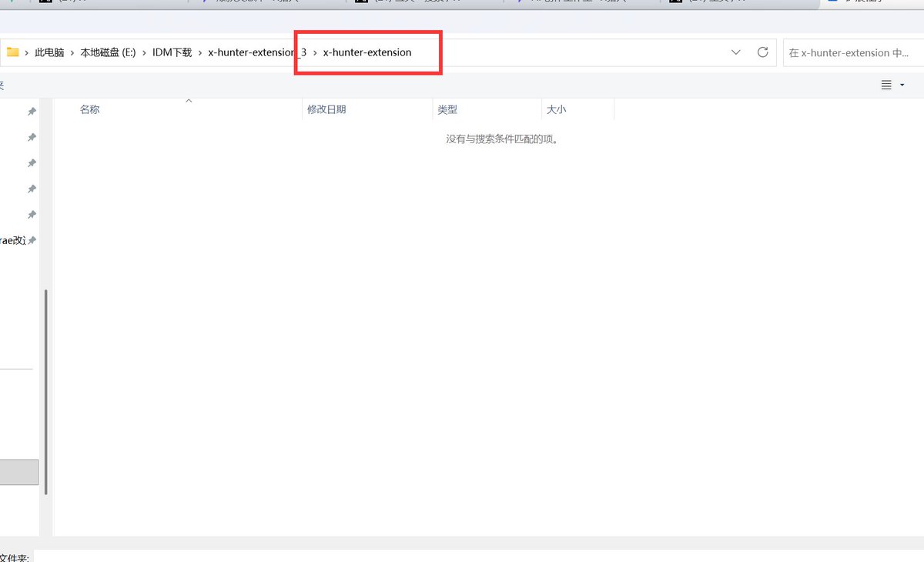Click the third pin icon in sidebar
This screenshot has width=924, height=562.
point(32,163)
